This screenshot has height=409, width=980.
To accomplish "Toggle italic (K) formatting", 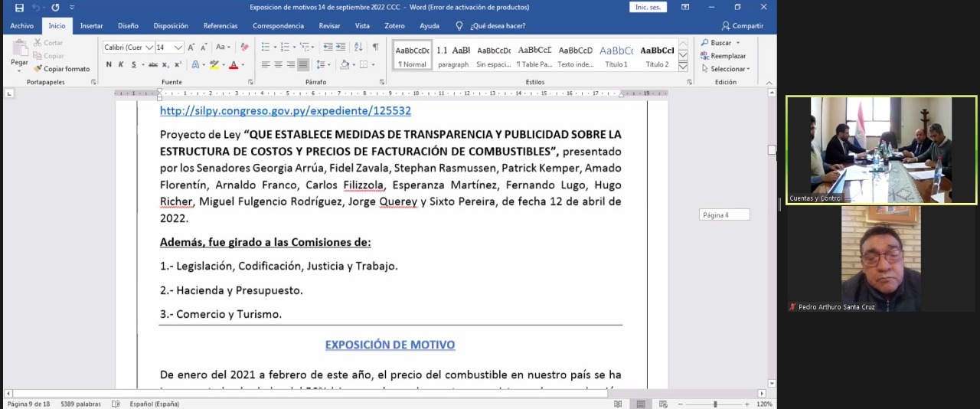I will point(121,65).
